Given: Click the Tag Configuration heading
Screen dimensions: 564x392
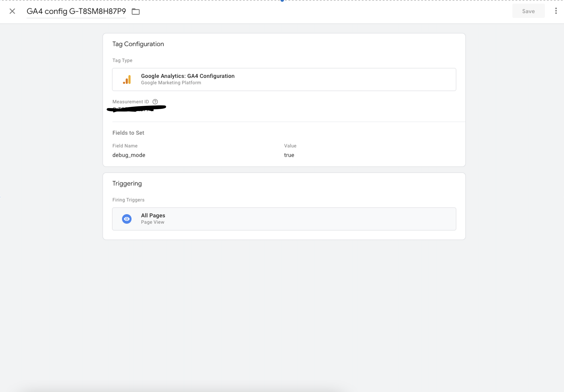Looking at the screenshot, I should (138, 44).
